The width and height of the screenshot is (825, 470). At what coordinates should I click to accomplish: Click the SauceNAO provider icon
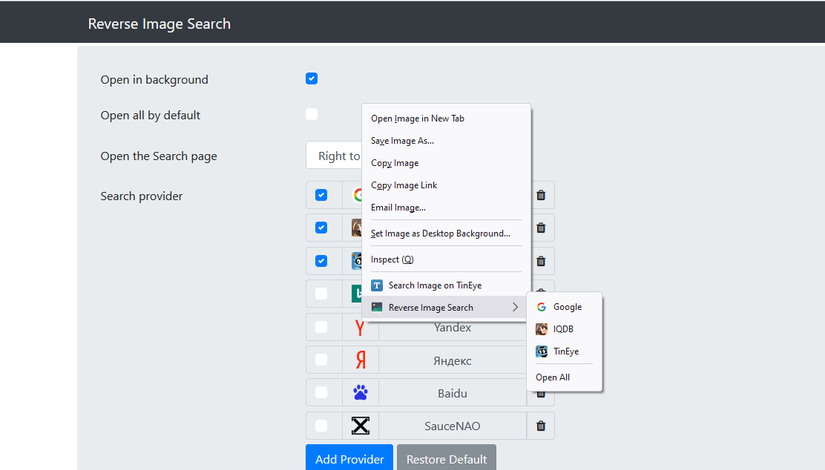coord(360,426)
